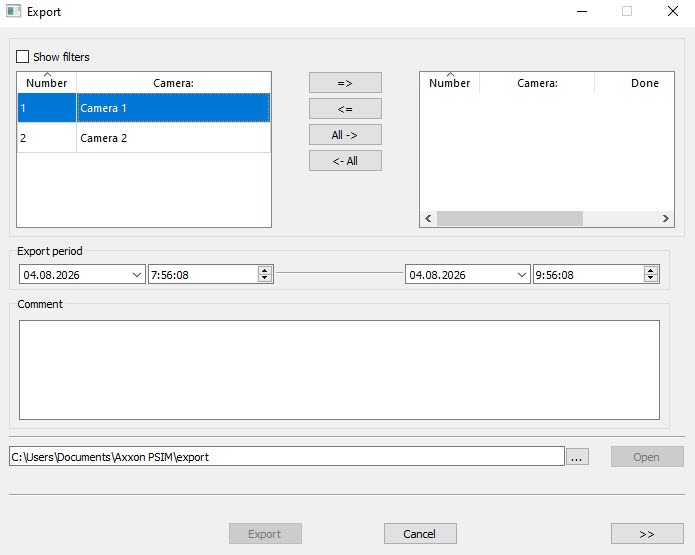The width and height of the screenshot is (695, 555).
Task: Browse for folder with the ... button
Action: (x=577, y=457)
